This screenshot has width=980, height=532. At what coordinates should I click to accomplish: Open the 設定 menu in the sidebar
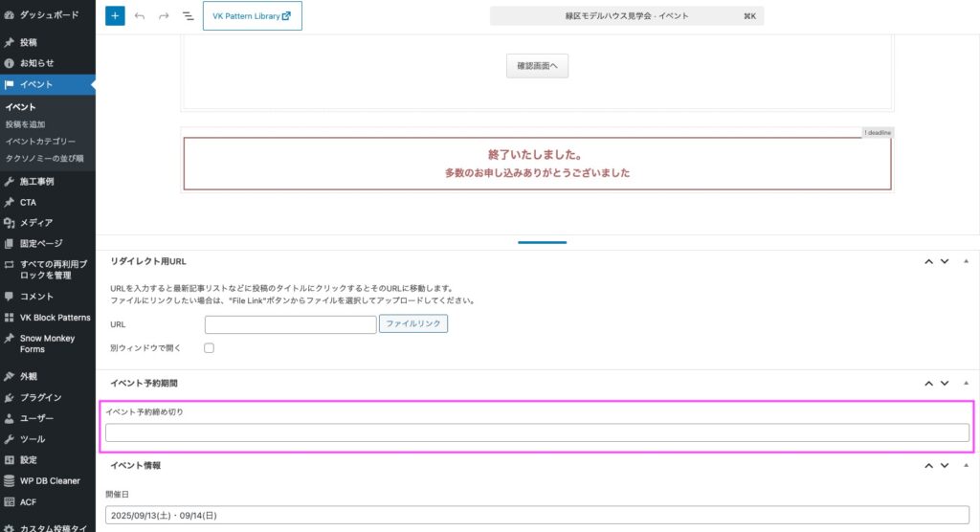coord(29,460)
